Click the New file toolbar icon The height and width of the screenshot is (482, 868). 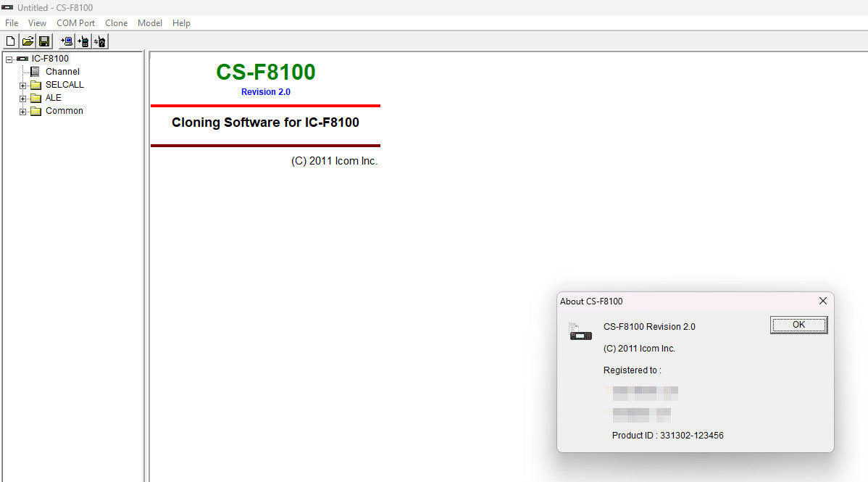point(11,41)
